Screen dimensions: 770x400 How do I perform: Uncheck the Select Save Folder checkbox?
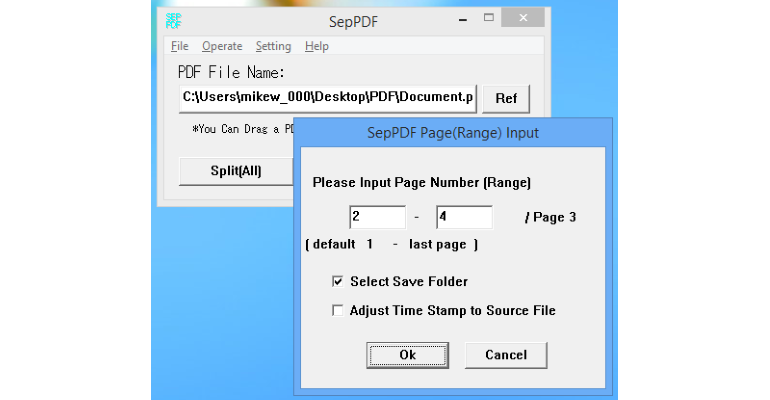click(x=337, y=282)
